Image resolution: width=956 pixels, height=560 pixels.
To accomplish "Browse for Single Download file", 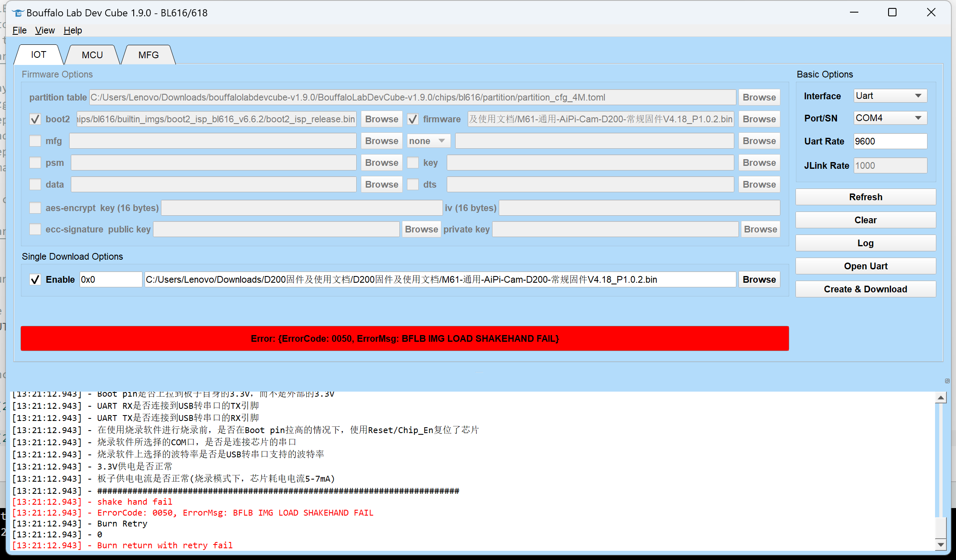I will pos(759,280).
